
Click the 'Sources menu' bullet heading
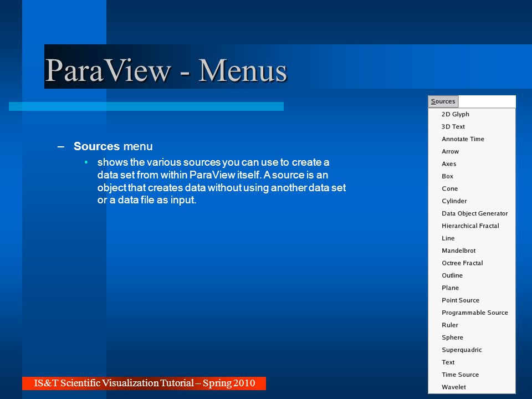tap(113, 146)
